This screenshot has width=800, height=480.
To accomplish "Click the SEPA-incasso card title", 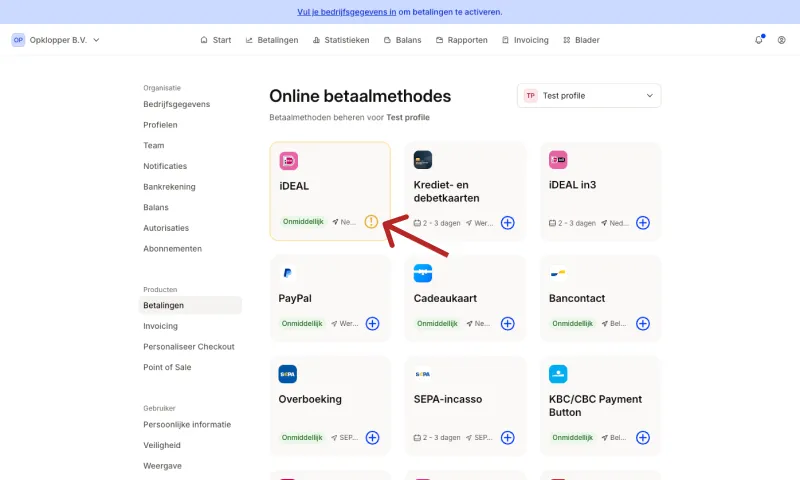I will (448, 399).
